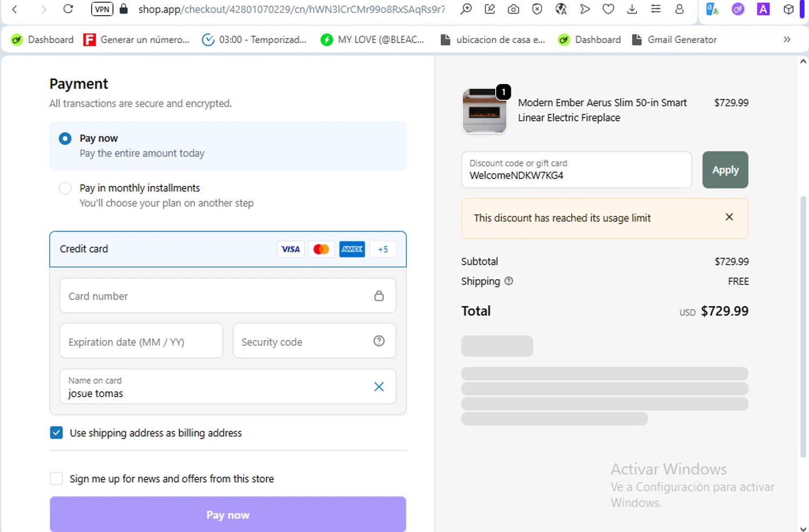The image size is (809, 532).
Task: Click the Amex card logo
Action: [352, 249]
